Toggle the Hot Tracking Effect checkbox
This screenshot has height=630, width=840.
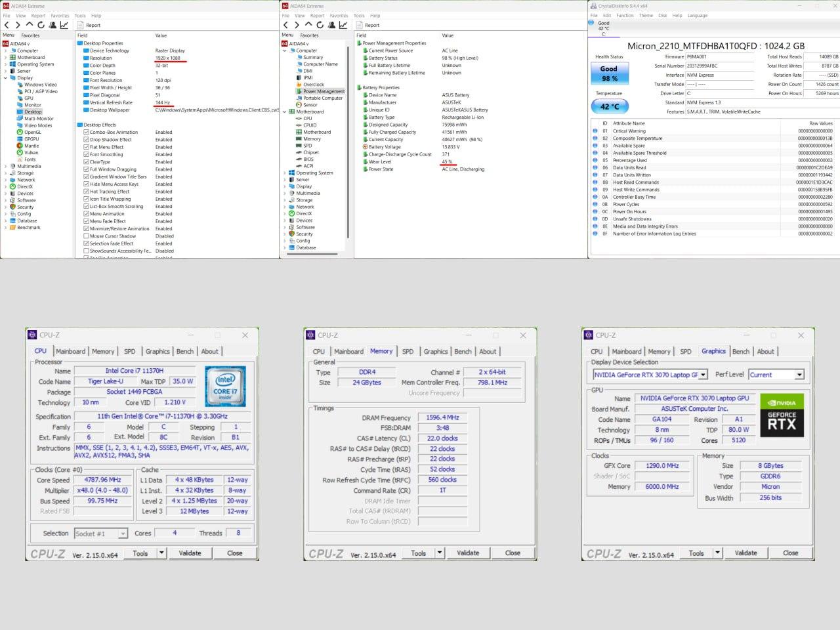(86, 192)
